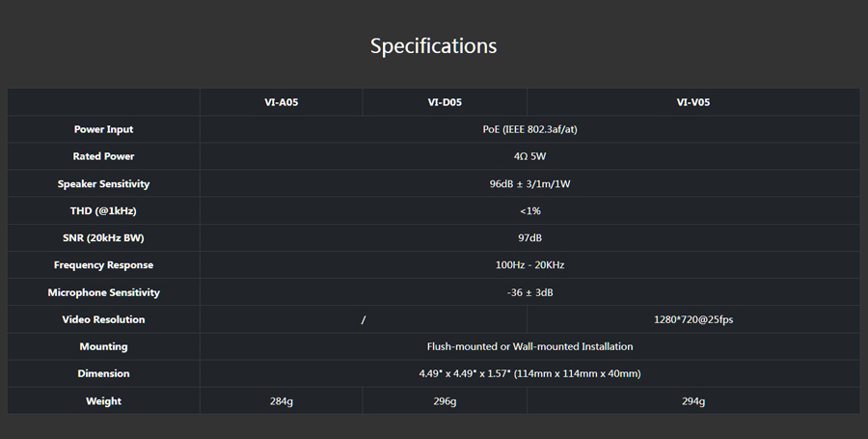Click the 1280*720@25fps video resolution cell

(x=692, y=319)
